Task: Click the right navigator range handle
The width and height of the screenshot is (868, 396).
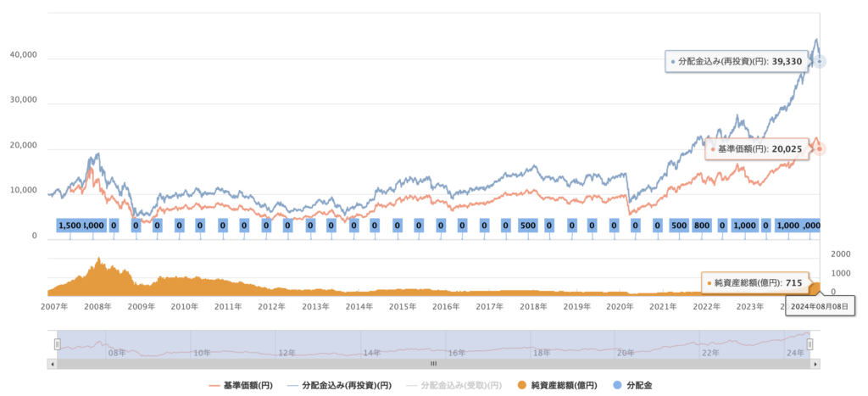Action: pos(810,344)
